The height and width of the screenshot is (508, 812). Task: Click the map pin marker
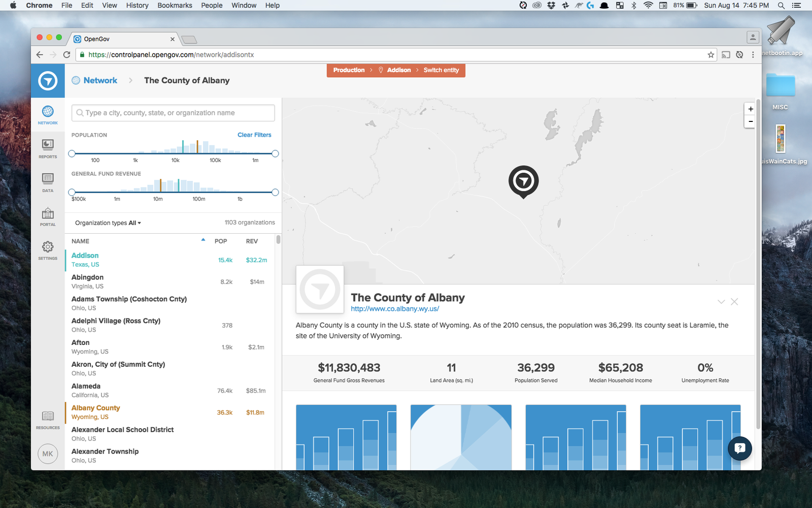pos(523,181)
